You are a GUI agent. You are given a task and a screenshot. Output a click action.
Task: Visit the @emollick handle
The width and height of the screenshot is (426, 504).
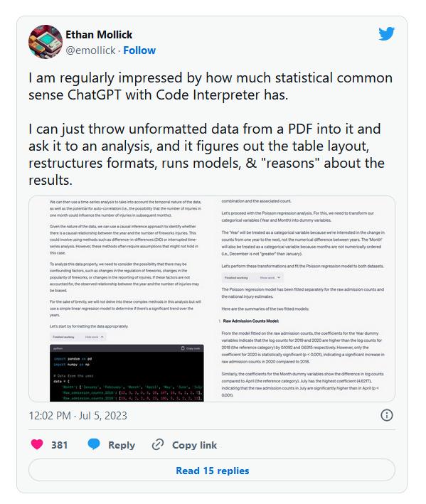(x=90, y=50)
